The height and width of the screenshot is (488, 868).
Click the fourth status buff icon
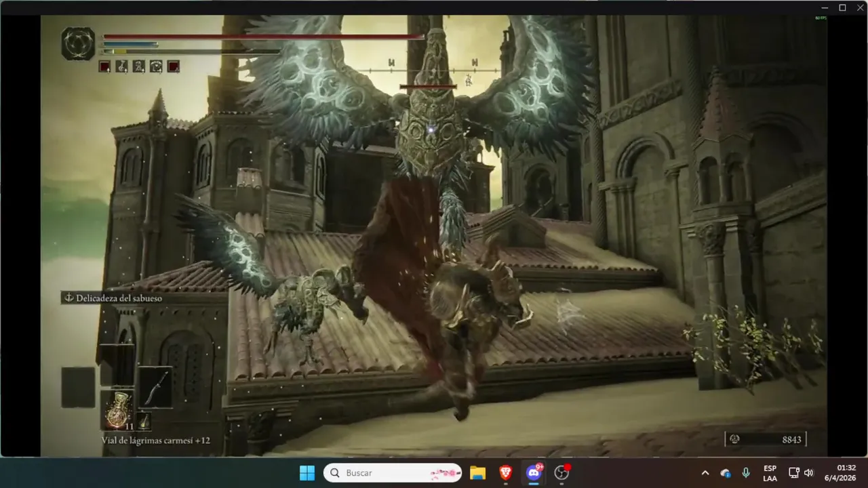tap(156, 66)
